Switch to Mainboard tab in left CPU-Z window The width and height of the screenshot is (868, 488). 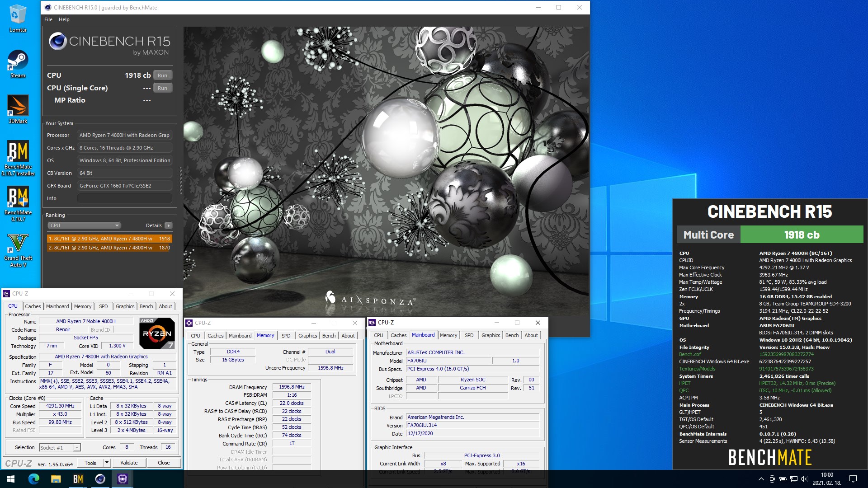coord(57,306)
